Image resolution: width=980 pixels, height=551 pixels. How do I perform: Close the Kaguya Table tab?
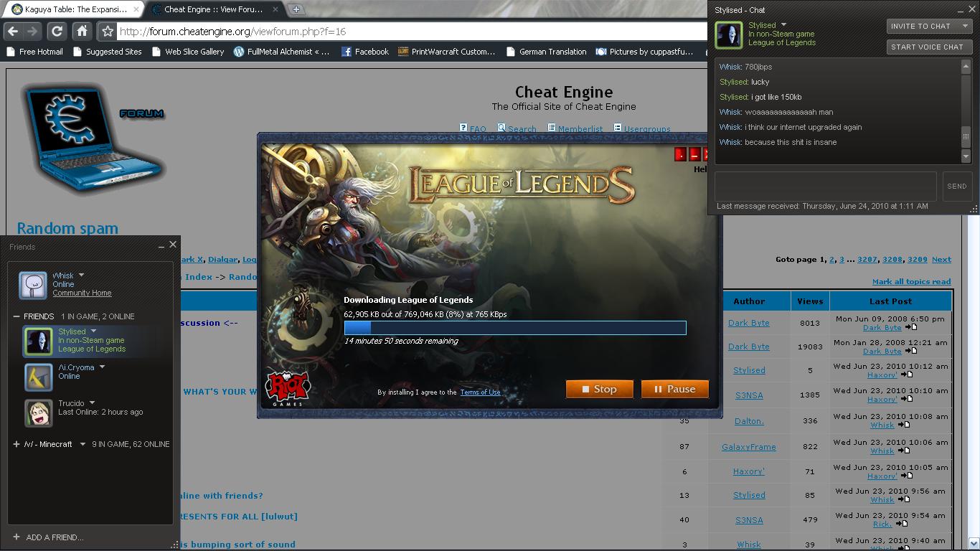(138, 10)
